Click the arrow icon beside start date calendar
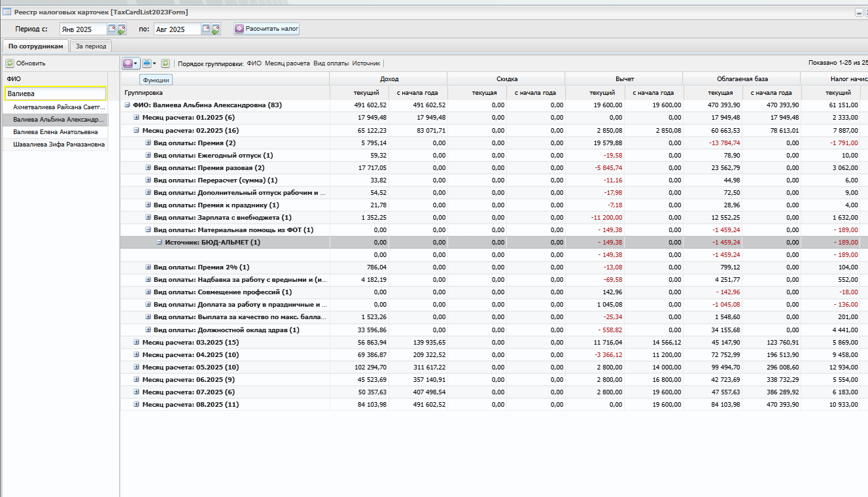868x497 pixels. point(121,29)
